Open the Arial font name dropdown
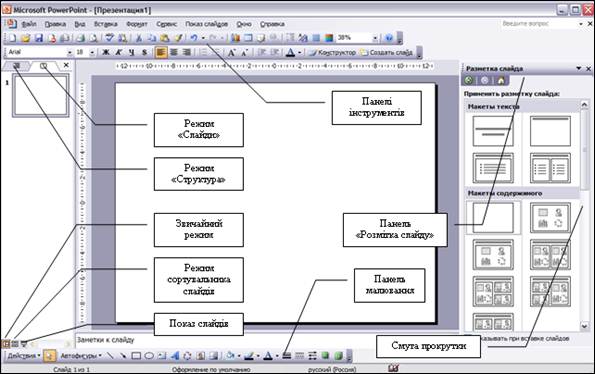The height and width of the screenshot is (374, 595). [69, 52]
